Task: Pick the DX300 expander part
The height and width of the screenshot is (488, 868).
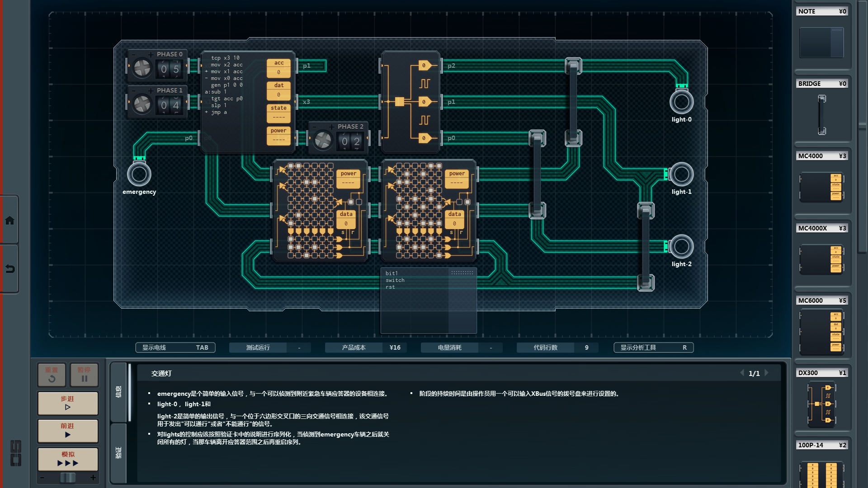Action: 821,404
